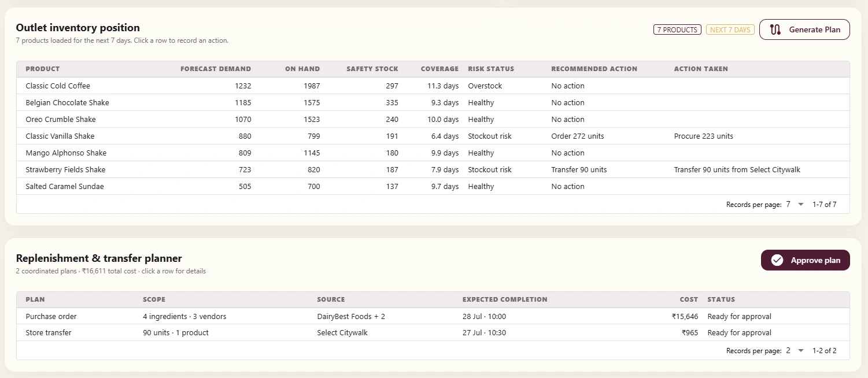Click Transfer 90 units from Select Citywalk
Viewport: 868px width, 378px height.
[x=737, y=169]
